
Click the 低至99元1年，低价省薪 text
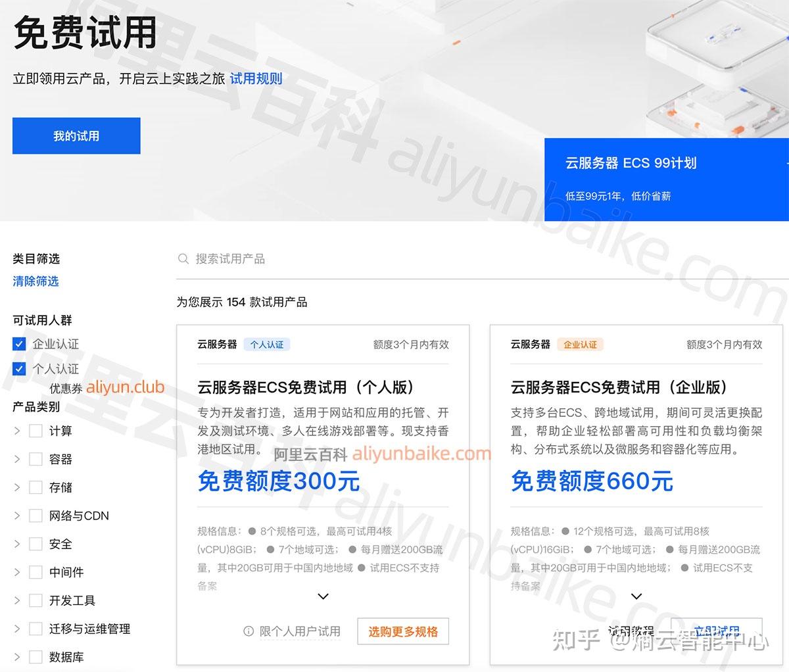618,196
